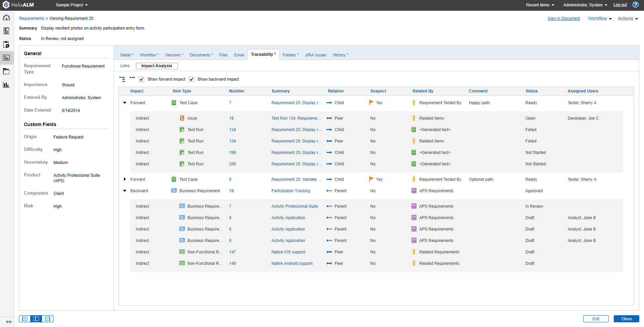644x327 pixels.
Task: Collapse the Backward Business Requirement 19 row
Action: point(125,191)
